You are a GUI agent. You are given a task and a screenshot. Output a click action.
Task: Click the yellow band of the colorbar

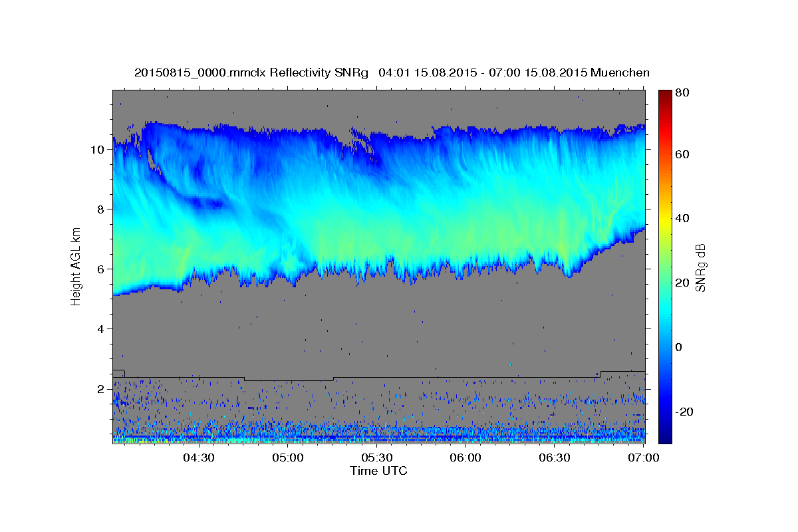tap(665, 218)
